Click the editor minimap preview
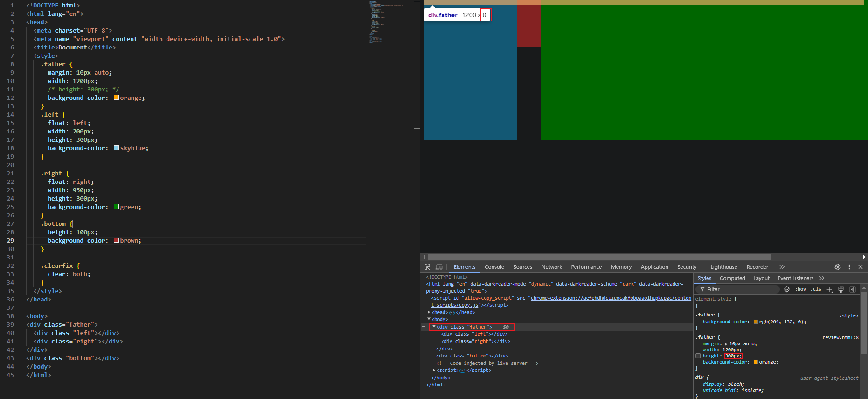Image resolution: width=868 pixels, height=399 pixels. [387, 22]
